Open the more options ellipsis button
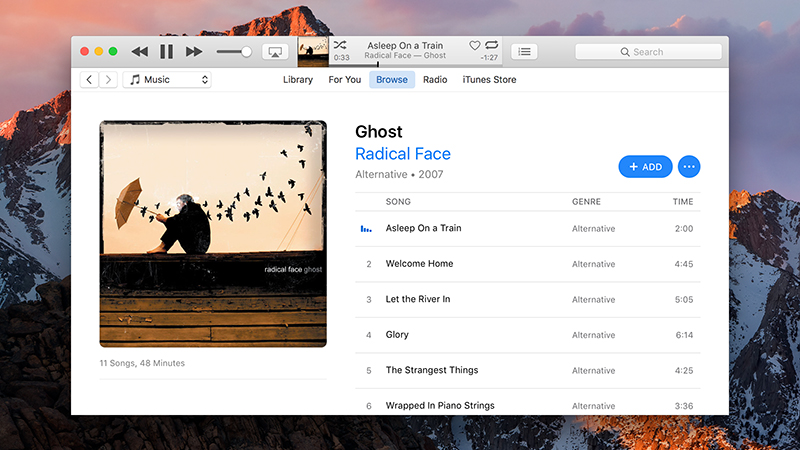Screen dimensions: 800x450 click(x=689, y=166)
